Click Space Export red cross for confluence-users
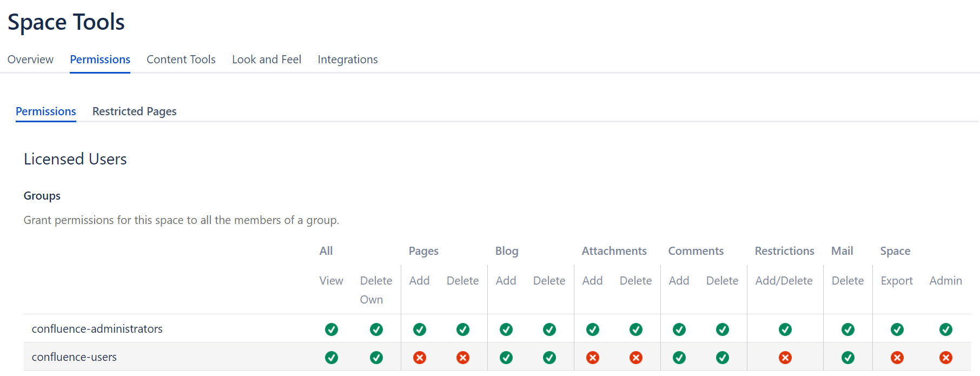Image resolution: width=980 pixels, height=376 pixels. 897,358
